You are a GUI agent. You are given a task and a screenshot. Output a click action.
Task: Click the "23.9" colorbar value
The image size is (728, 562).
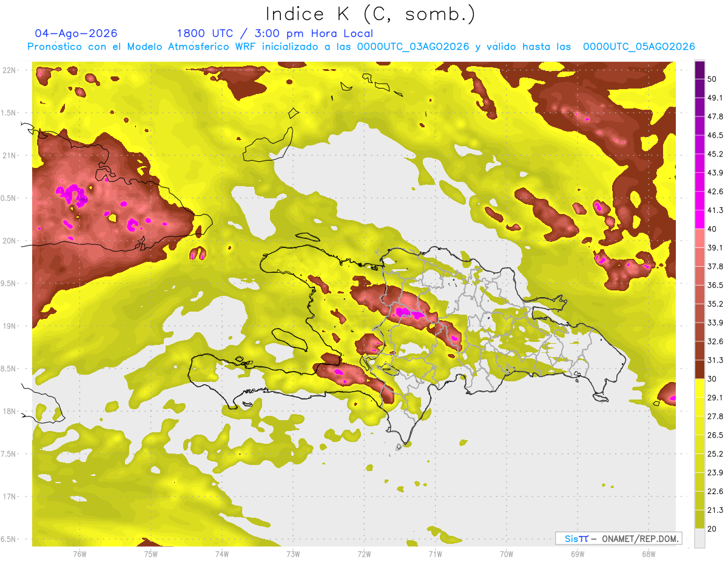[x=715, y=473]
